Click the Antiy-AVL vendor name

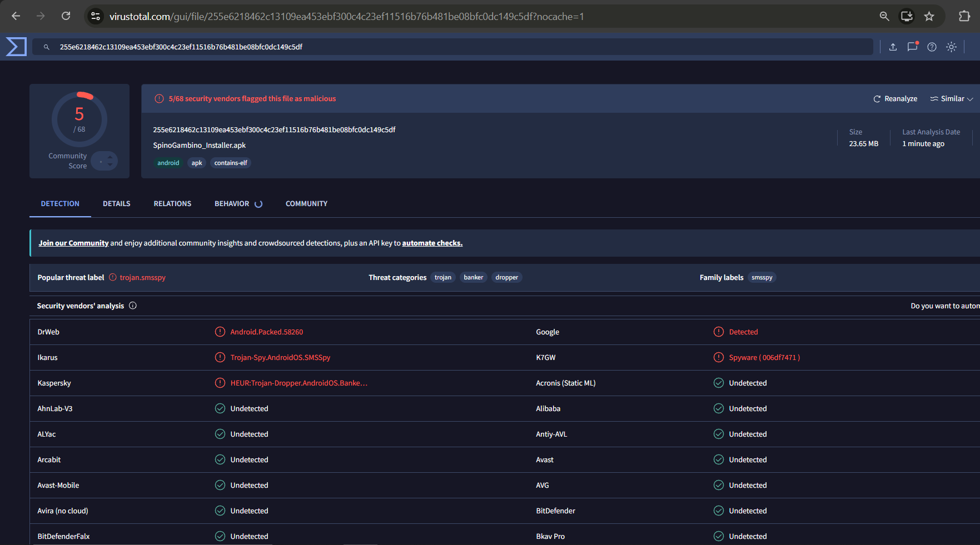coord(551,434)
